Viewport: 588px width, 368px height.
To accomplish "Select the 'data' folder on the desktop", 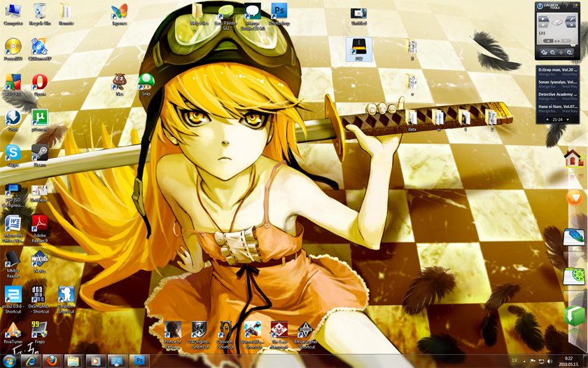I will 412,120.
